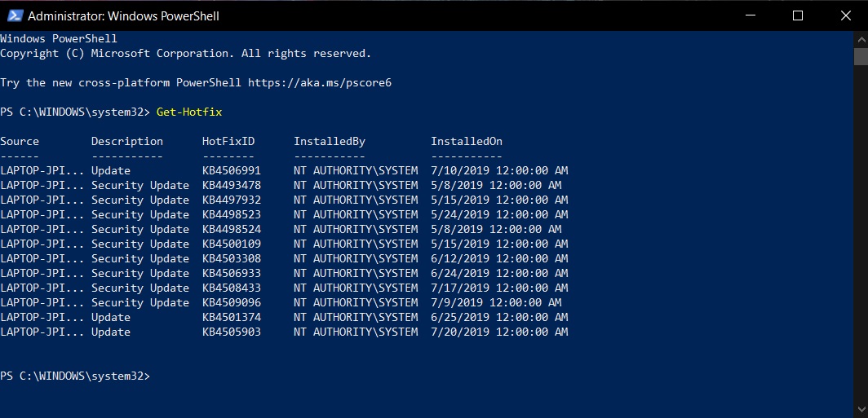This screenshot has height=418, width=868.
Task: Click the empty prompt line at bottom
Action: click(x=75, y=376)
